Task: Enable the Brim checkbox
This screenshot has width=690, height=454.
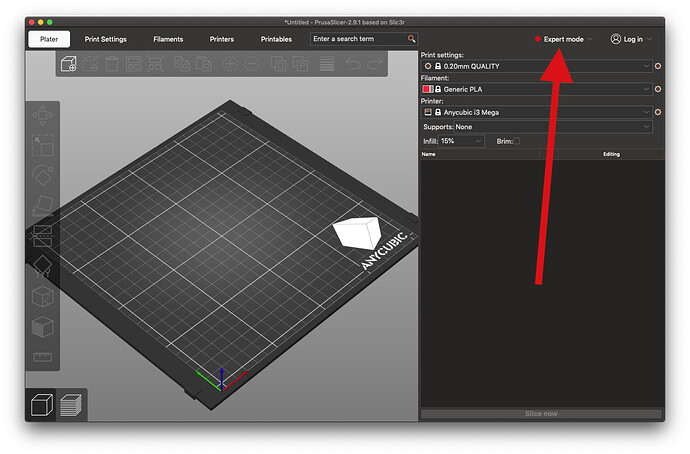Action: 516,141
